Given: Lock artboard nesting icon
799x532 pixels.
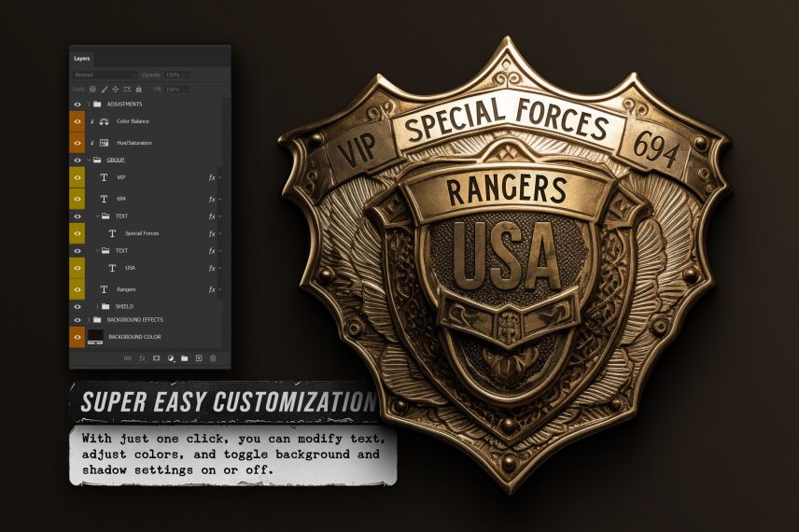Looking at the screenshot, I should point(127,90).
